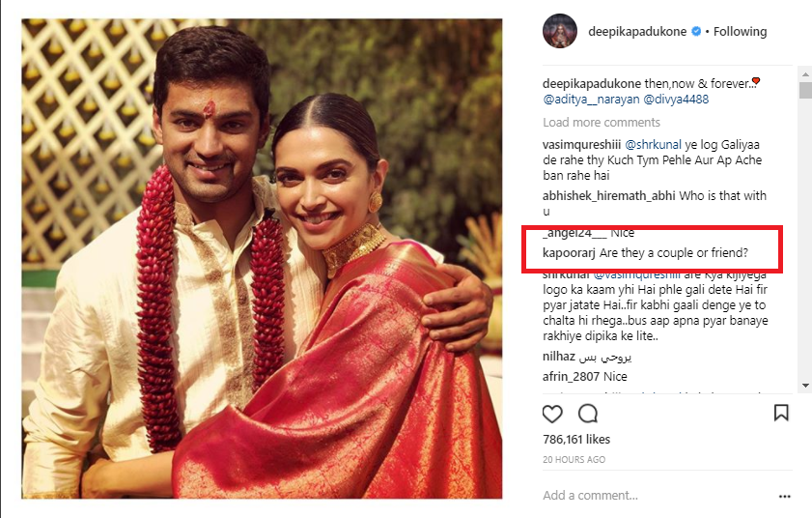Toggle the Following button
812x518 pixels.
[740, 32]
